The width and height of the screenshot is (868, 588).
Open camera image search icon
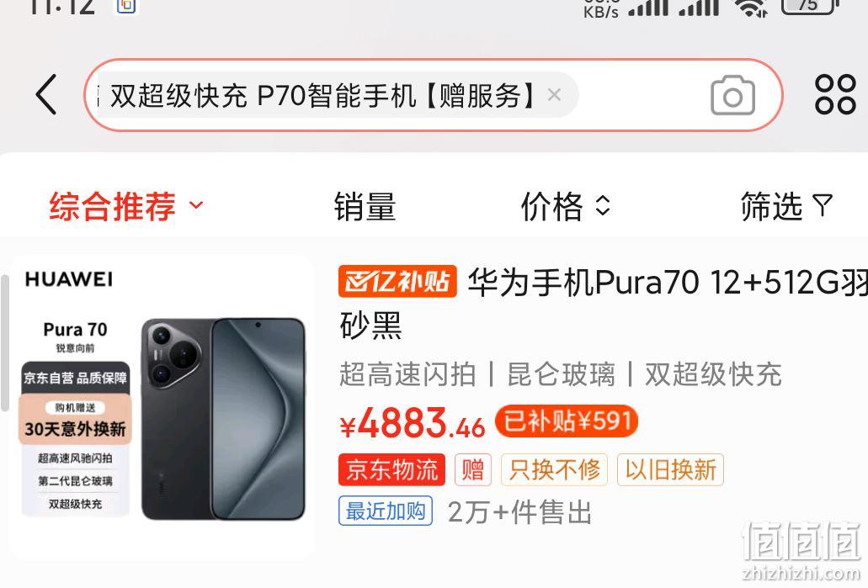click(x=732, y=96)
